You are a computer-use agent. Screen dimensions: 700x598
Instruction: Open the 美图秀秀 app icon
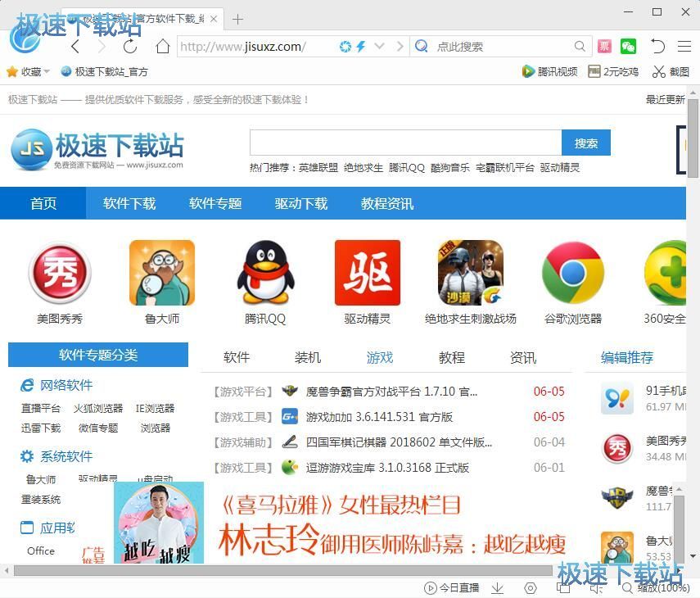tap(60, 273)
